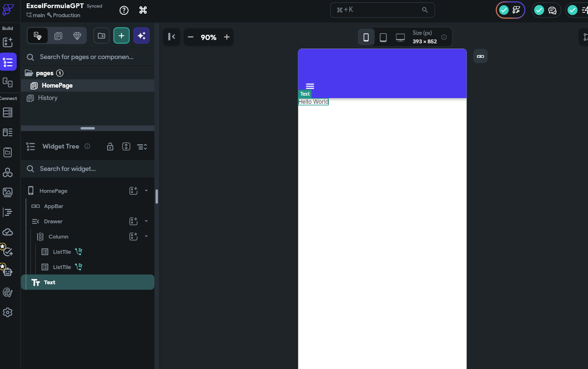Open the Widget Tree display options dropdown
The image size is (588, 369).
[142, 147]
